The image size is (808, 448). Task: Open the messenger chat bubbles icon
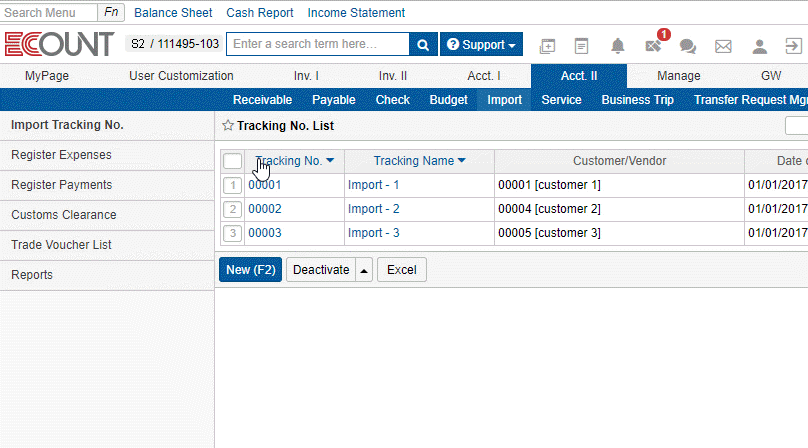point(687,46)
